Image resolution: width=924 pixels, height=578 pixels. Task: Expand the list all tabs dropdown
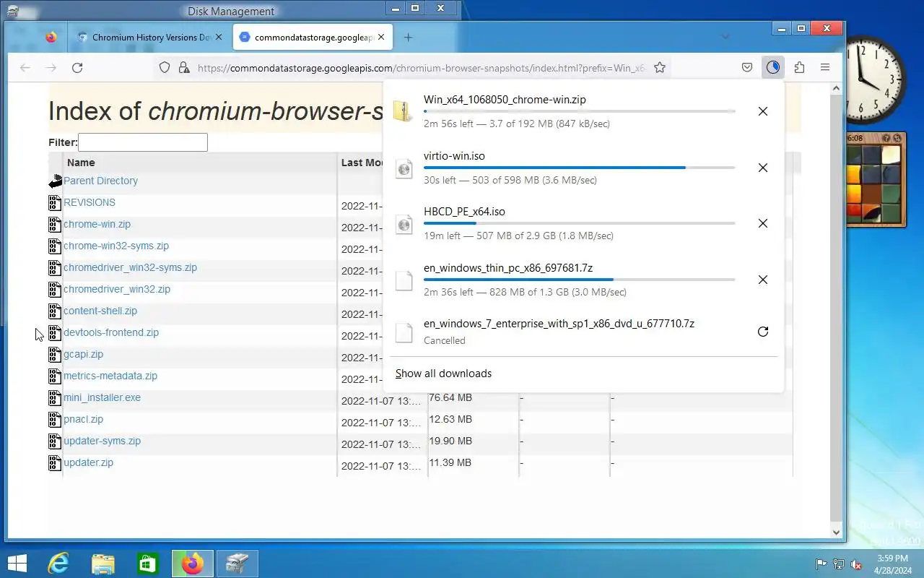coord(725,37)
